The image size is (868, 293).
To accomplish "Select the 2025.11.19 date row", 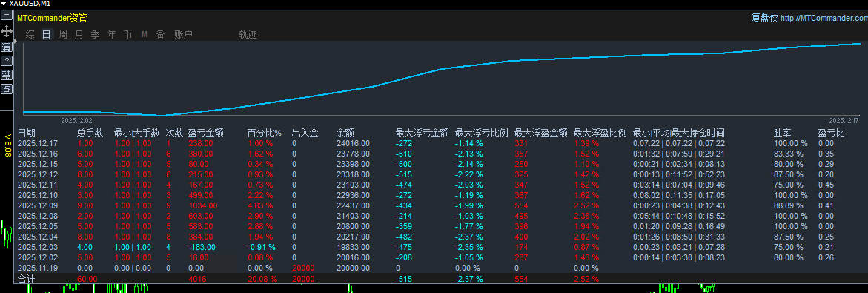I will tap(38, 268).
